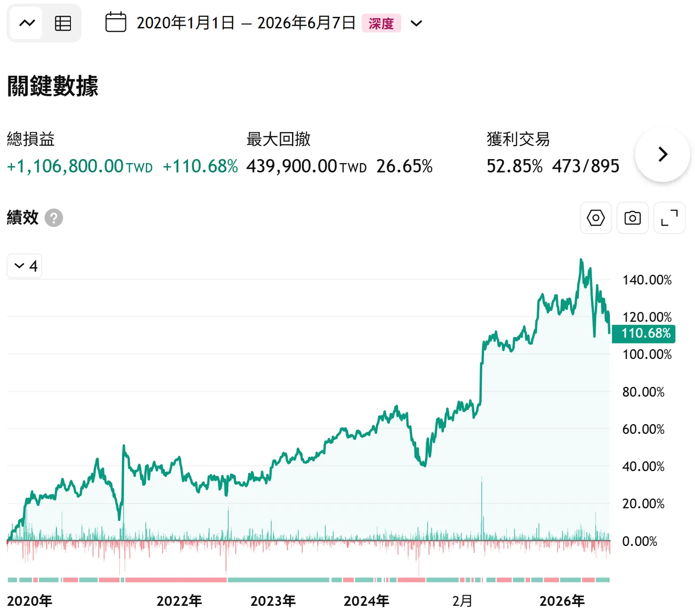Click the 深度 badge
Image resolution: width=695 pixels, height=616 pixels.
pyautogui.click(x=381, y=23)
